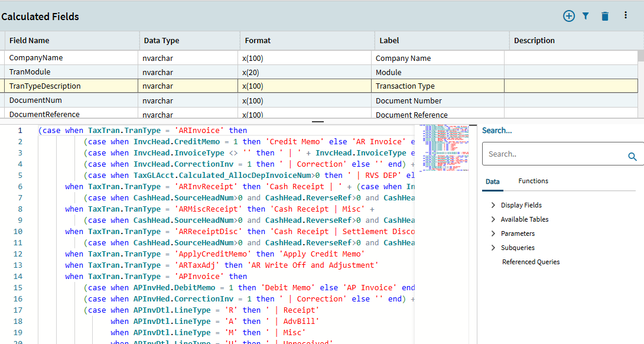The image size is (644, 344).
Task: Open the three-dot overflow menu
Action: 626,15
